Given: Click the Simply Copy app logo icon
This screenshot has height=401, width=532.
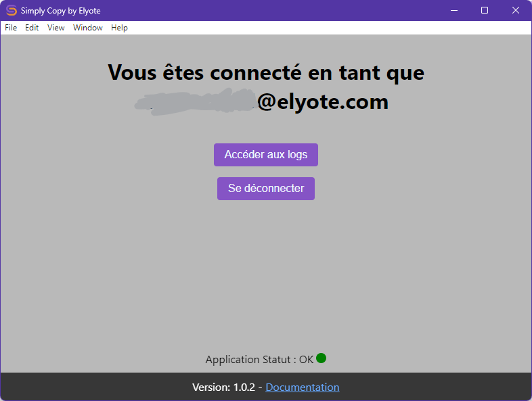Looking at the screenshot, I should coord(12,11).
